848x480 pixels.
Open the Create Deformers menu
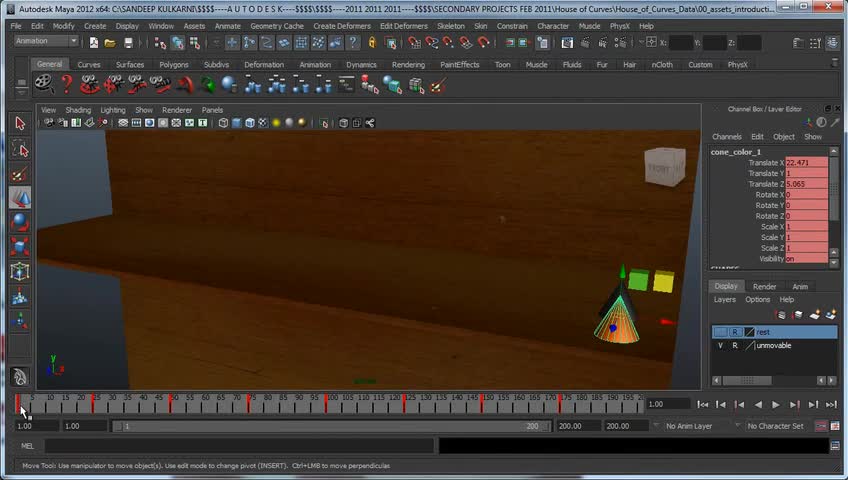(x=342, y=26)
